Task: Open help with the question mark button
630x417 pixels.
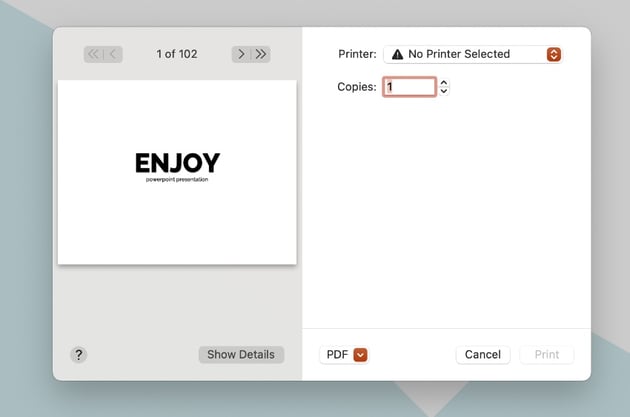Action: (x=78, y=355)
